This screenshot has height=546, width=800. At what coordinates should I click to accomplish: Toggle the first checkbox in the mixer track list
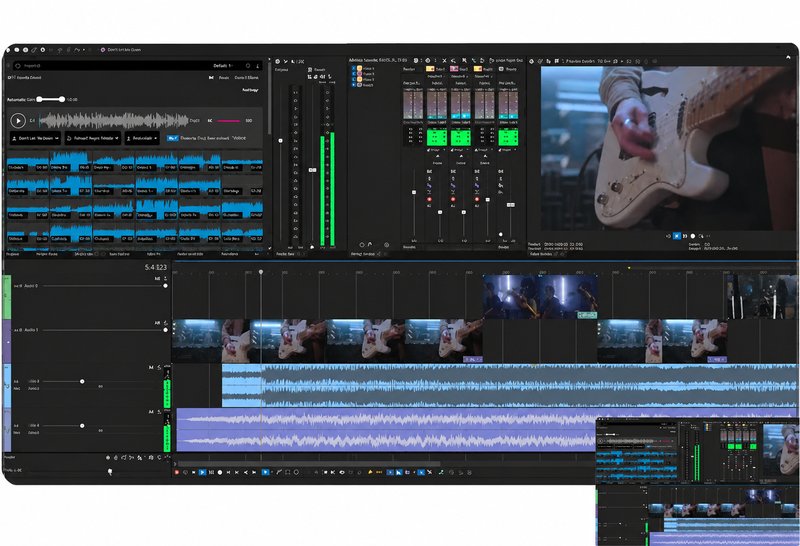[x=353, y=68]
